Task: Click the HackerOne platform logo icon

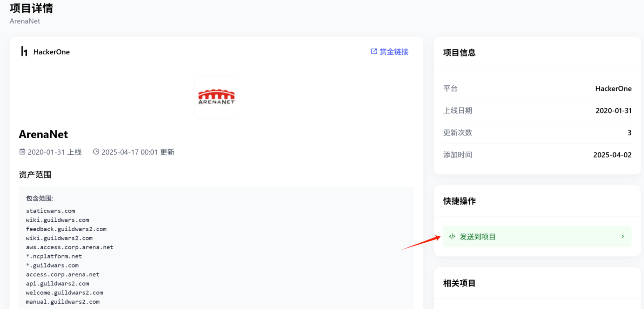Action: [24, 51]
